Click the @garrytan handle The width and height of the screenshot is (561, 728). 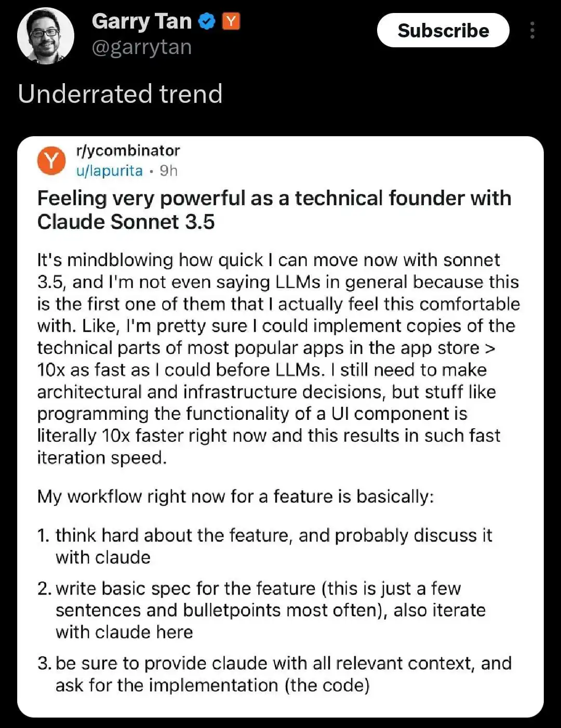[x=142, y=47]
